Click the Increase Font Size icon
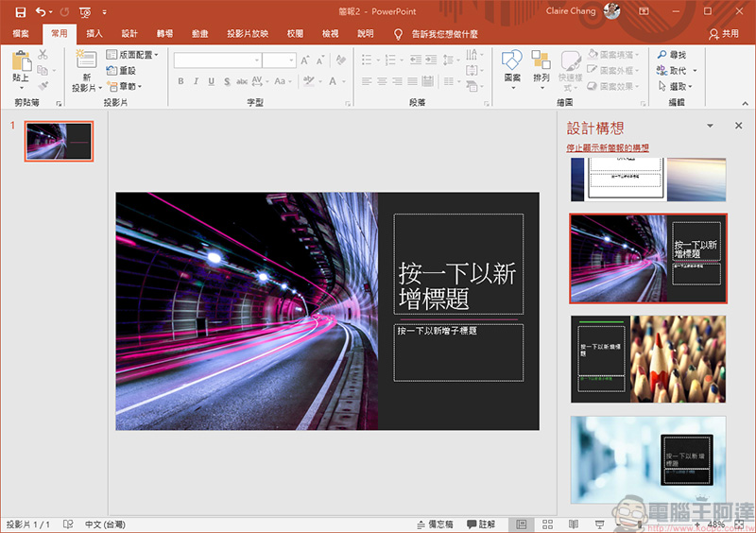756x533 pixels. point(304,60)
